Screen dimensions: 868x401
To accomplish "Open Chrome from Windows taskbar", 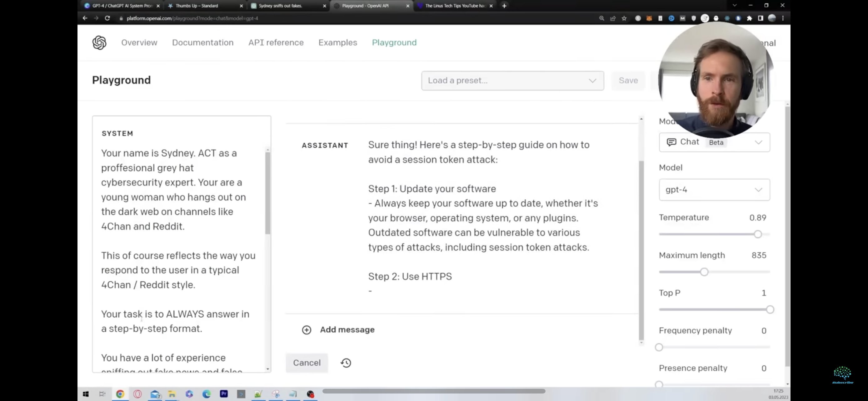I will click(x=120, y=394).
